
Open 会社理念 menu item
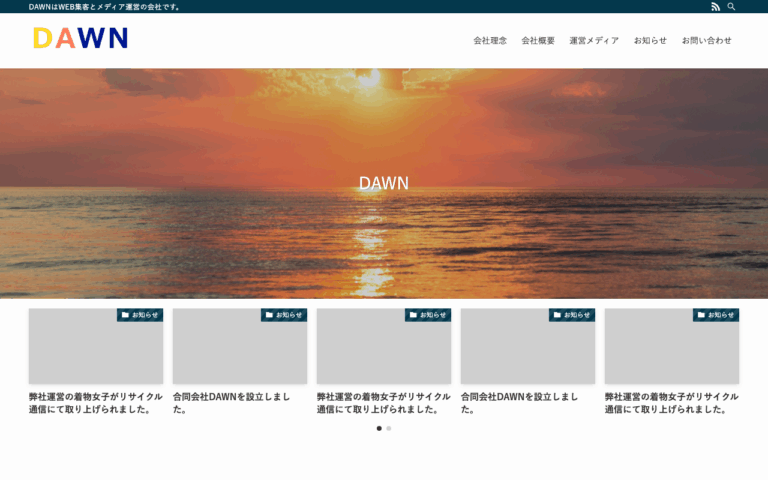tap(490, 41)
